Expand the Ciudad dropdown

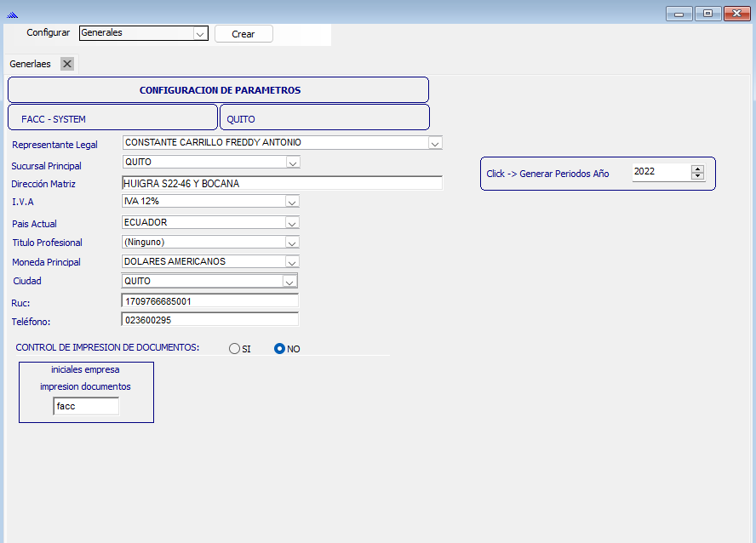tap(289, 282)
